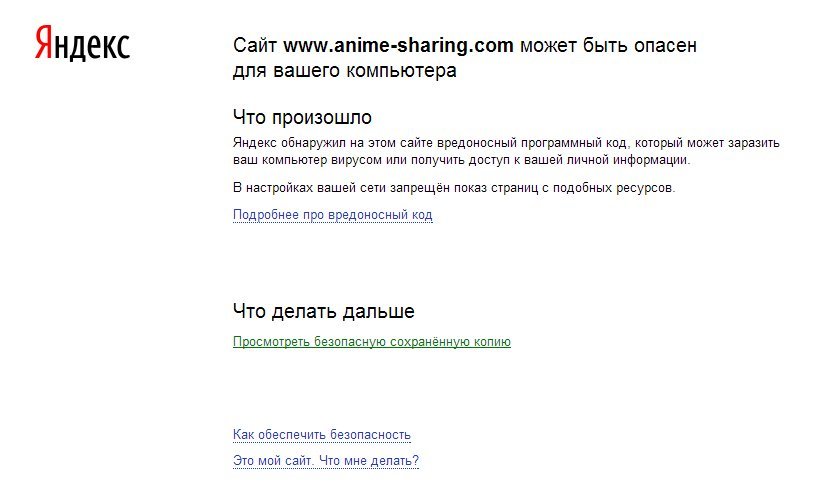The image size is (840, 498).
Task: Click the word 'Яндекс' starting the paragraph
Action: (x=254, y=143)
